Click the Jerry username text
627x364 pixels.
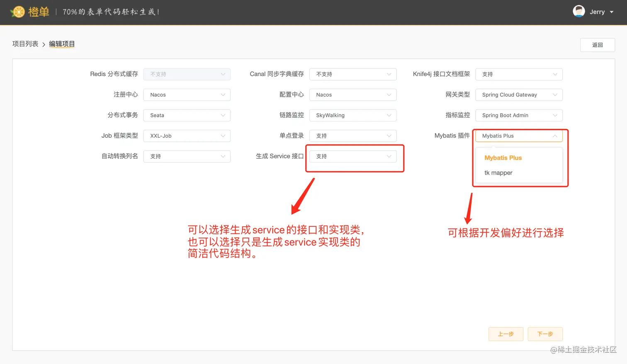tap(597, 12)
